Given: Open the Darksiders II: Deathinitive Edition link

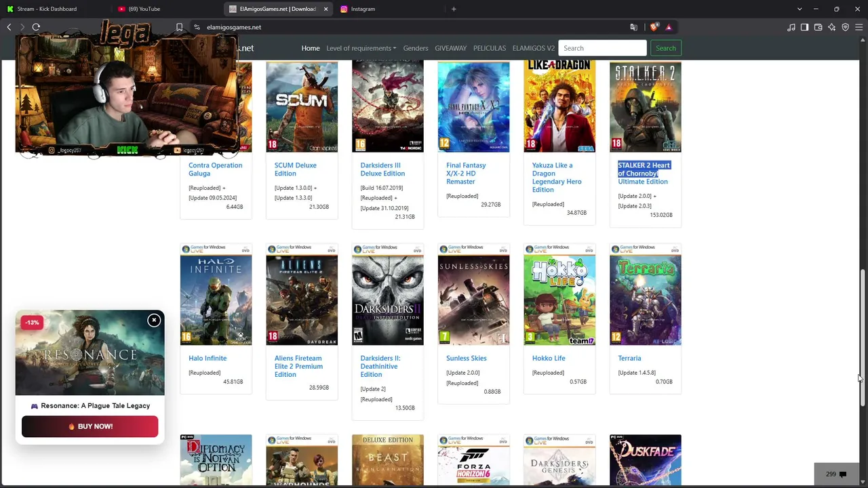Looking at the screenshot, I should [380, 366].
